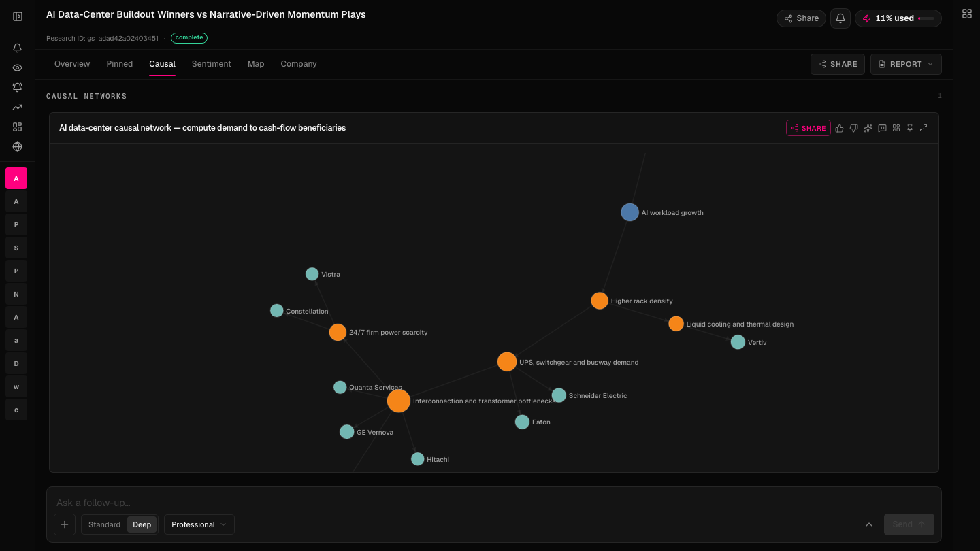This screenshot has width=980, height=551.
Task: Click the 11% used usage indicator
Action: coord(898,18)
